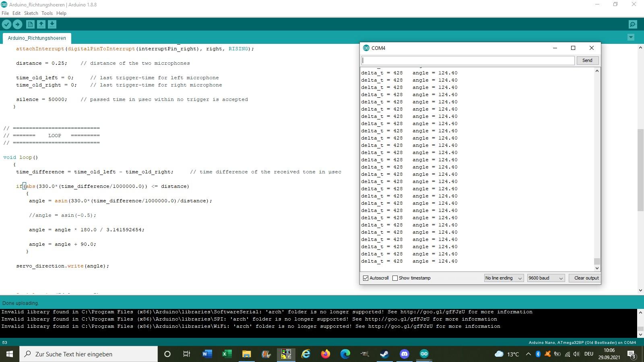Enable the Show timestamp checkbox
The width and height of the screenshot is (644, 362).
395,278
